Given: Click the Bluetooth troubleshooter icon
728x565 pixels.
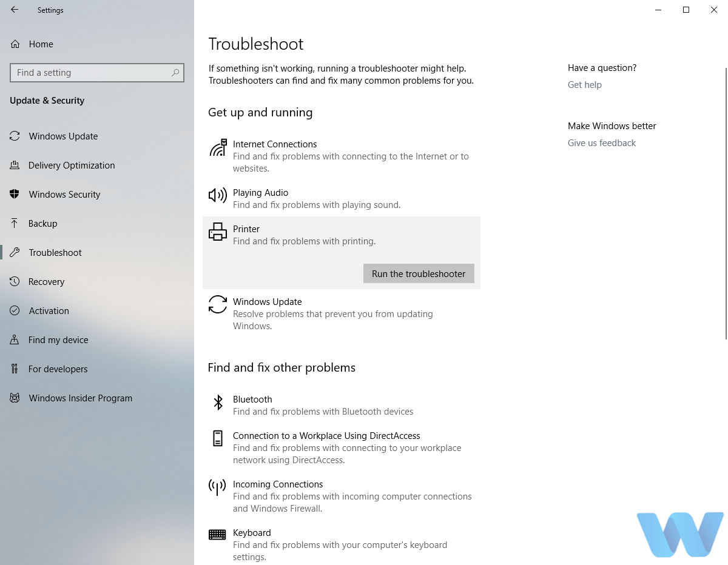Looking at the screenshot, I should pos(218,402).
